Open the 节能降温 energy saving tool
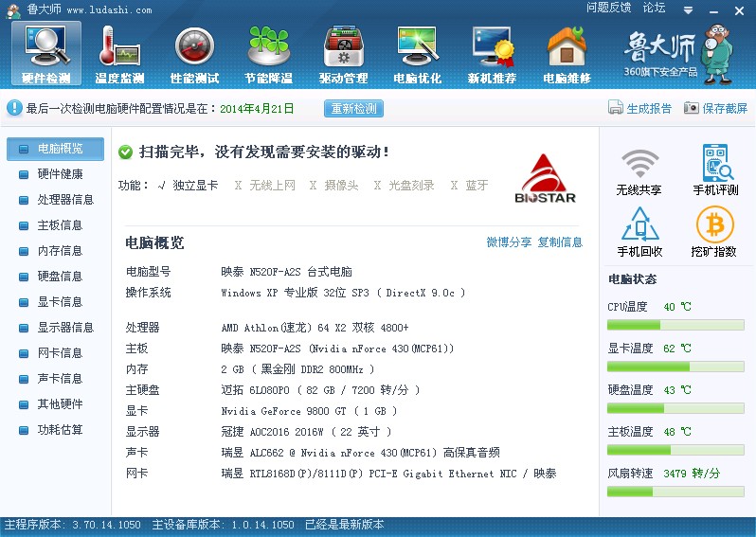Image resolution: width=756 pixels, height=537 pixels. [x=268, y=53]
